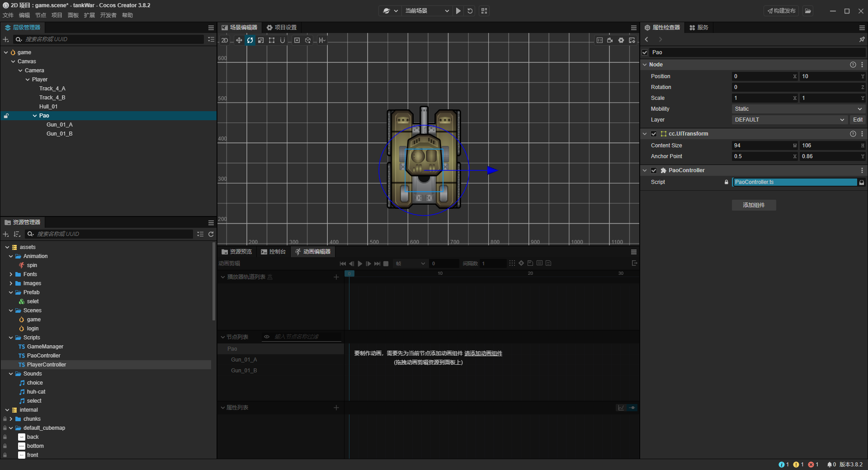
Task: Disable the cc.UITransform component checkbox
Action: pyautogui.click(x=654, y=134)
